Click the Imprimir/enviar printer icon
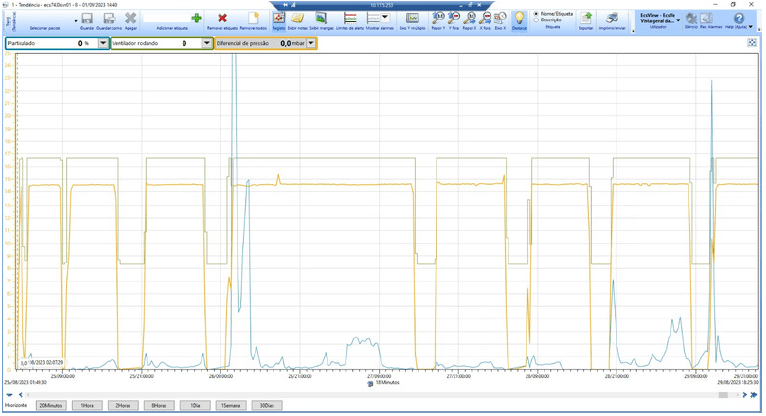The width and height of the screenshot is (766, 416). coord(612,18)
